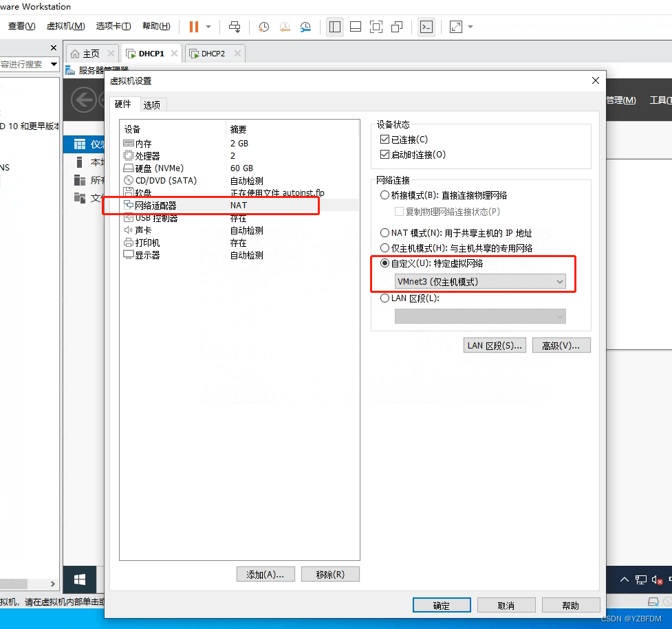Close the library sidebar panel
This screenshot has height=629, width=672.
[x=54, y=47]
